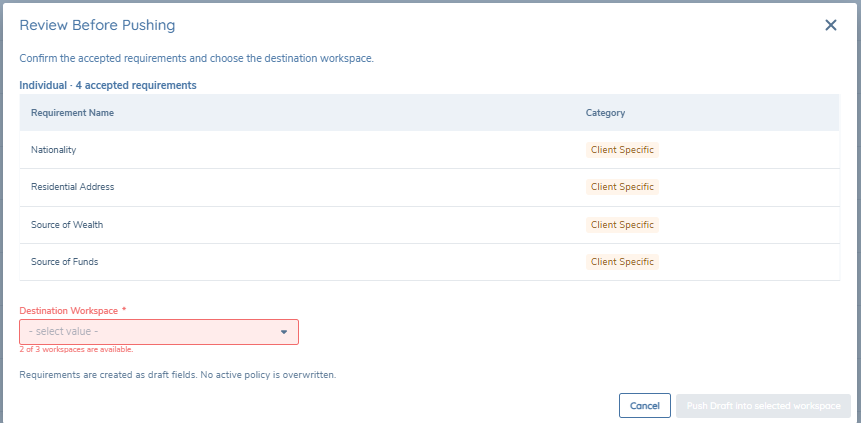Click Push Draft into selected workspace

[763, 406]
